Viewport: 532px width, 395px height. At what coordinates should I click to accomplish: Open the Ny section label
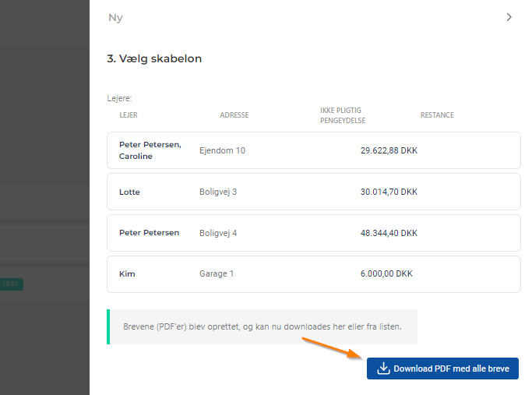pyautogui.click(x=115, y=17)
